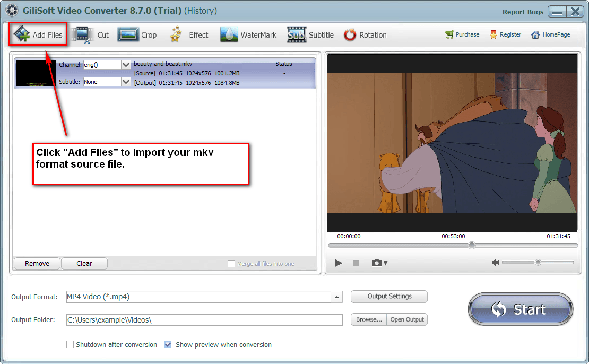Click the Remove button
Image resolution: width=589 pixels, height=364 pixels.
point(37,263)
